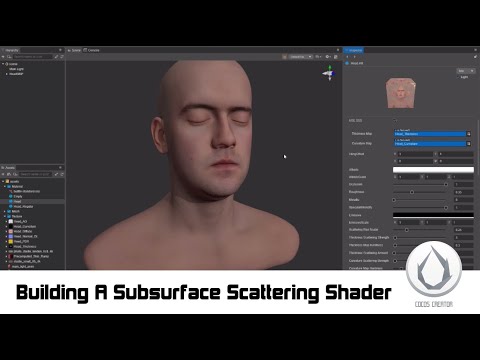Screen dimensions: 480x360
Task: Click the Metallic slider handle
Action: coord(394,200)
